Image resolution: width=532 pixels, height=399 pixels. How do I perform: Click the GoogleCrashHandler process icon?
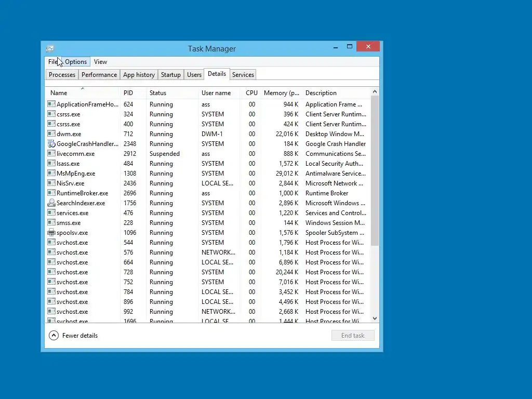click(51, 143)
